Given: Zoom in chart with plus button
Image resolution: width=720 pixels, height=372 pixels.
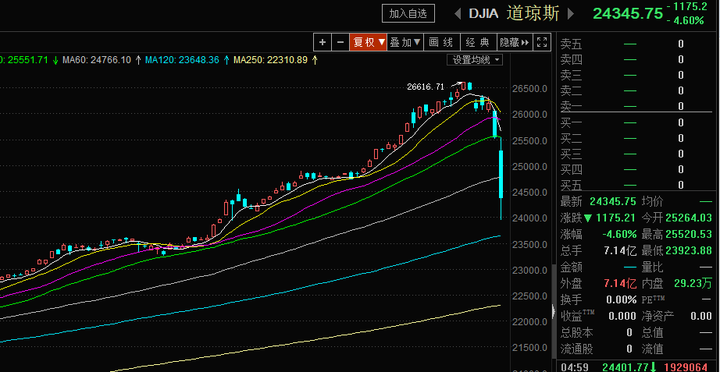Looking at the screenshot, I should coord(322,42).
